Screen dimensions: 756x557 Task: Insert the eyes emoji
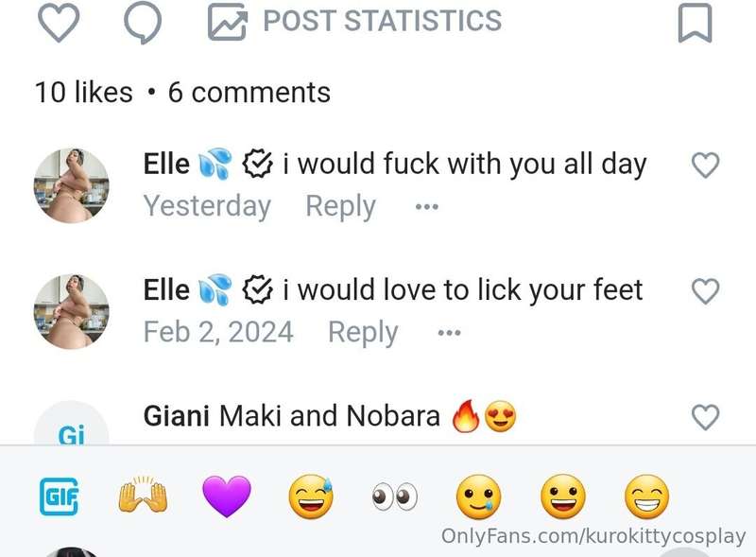(x=395, y=496)
